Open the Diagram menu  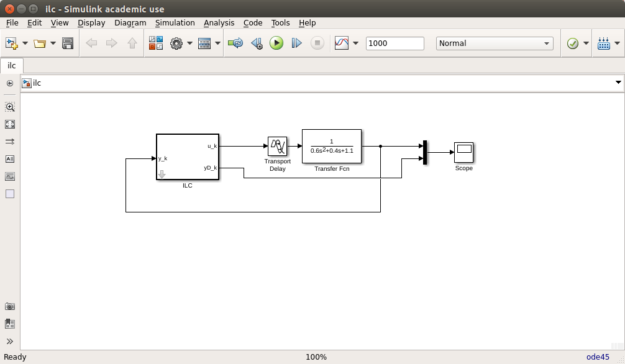tap(130, 23)
